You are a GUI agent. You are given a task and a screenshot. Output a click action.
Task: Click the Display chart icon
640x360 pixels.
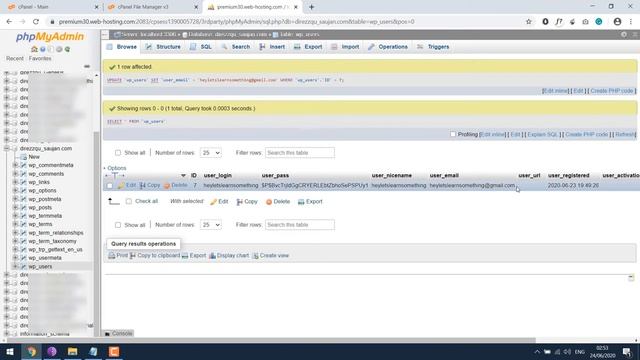(212, 256)
